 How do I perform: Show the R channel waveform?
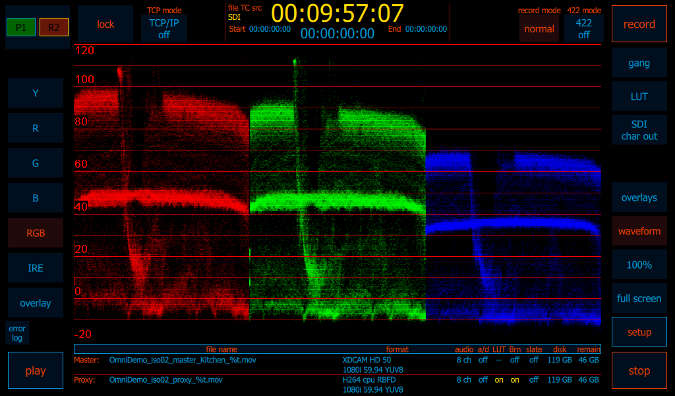coord(36,128)
